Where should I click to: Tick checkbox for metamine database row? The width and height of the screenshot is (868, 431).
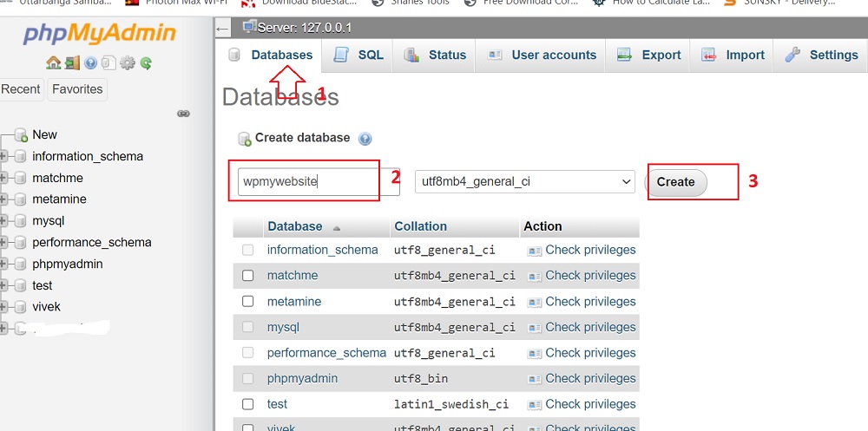point(248,302)
